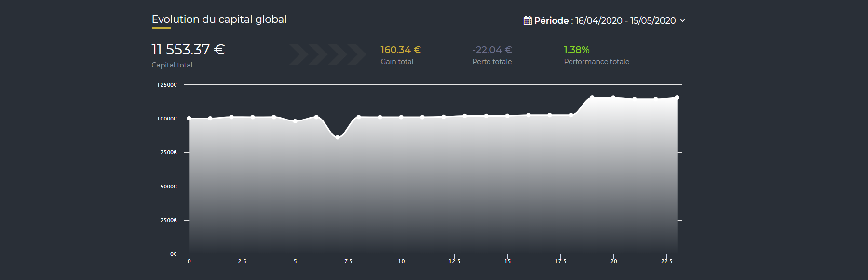Click the 'Evolution du capital global' heading
868x280 pixels.
point(219,19)
